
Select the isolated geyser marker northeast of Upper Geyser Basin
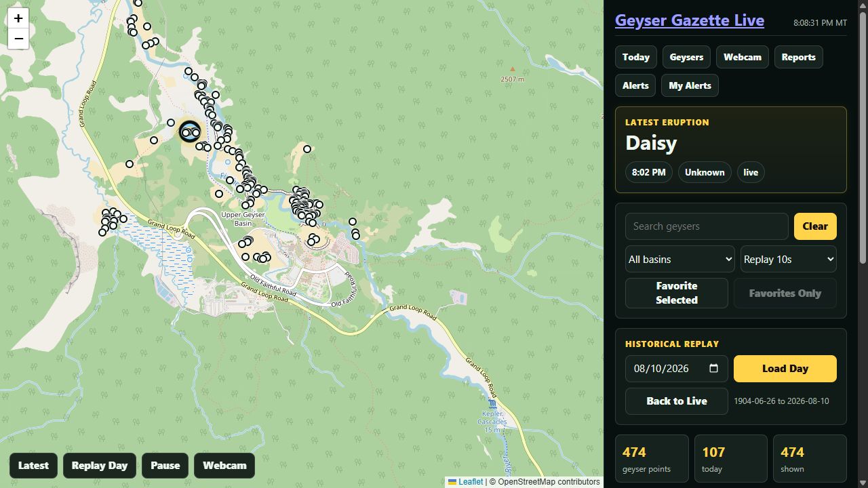[307, 149]
